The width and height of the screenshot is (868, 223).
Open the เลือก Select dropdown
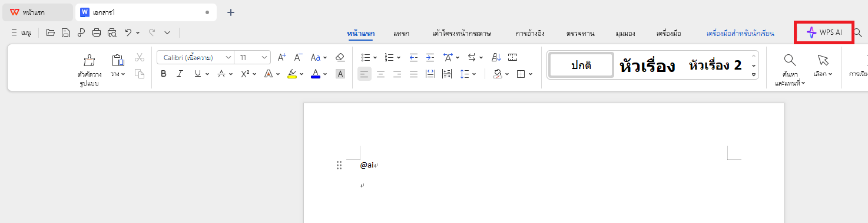pos(823,65)
